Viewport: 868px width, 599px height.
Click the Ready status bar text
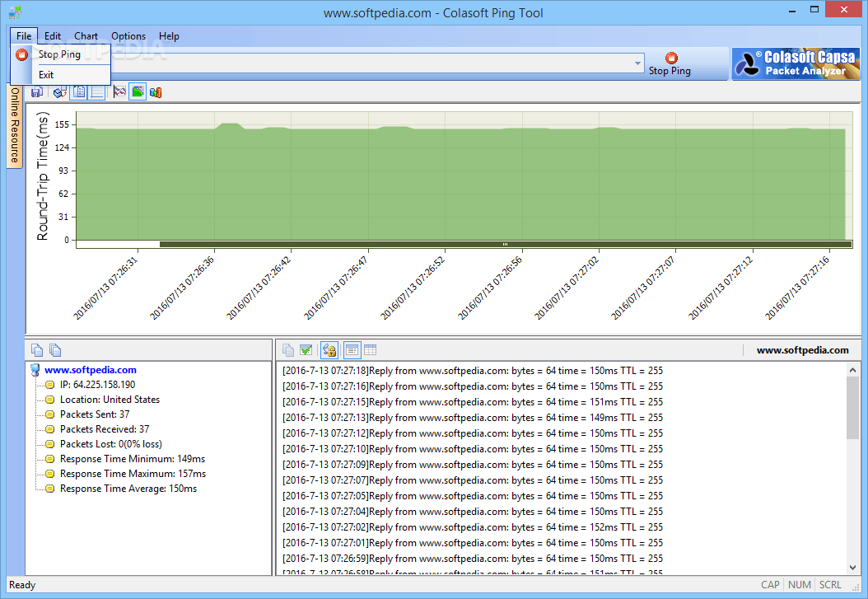(22, 585)
